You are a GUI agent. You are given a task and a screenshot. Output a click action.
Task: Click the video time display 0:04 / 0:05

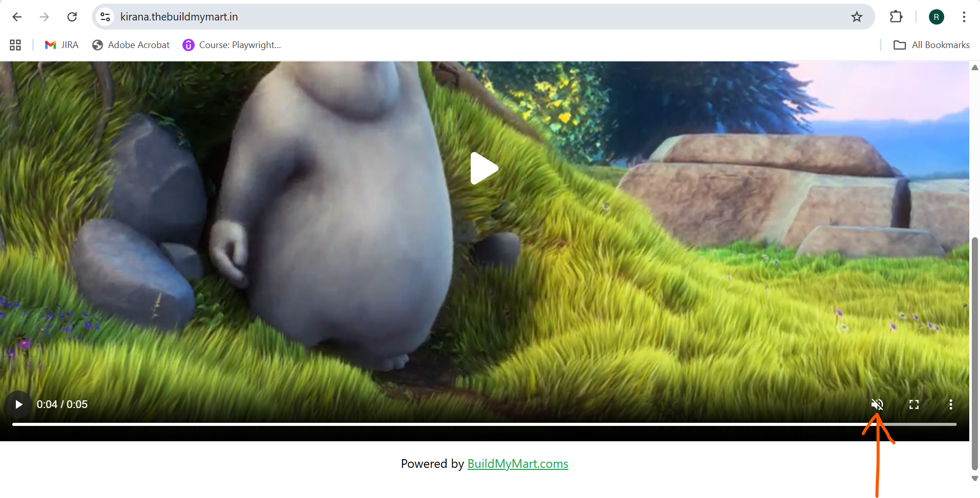coord(62,404)
